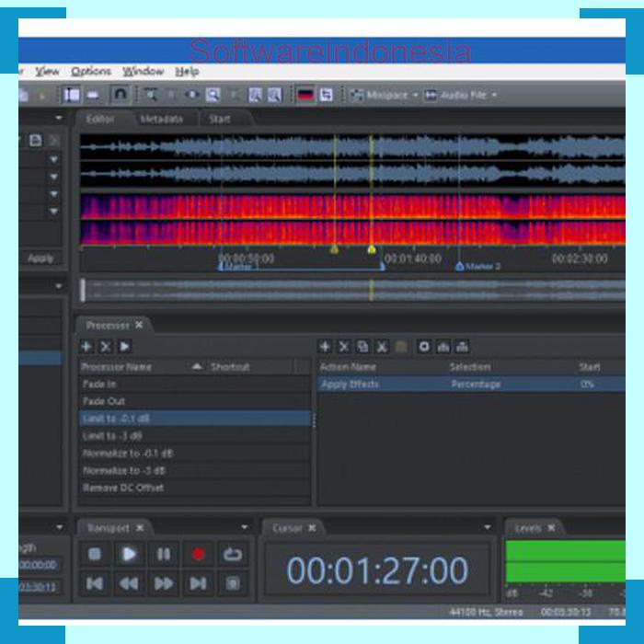
Task: Click the Rewind transport button
Action: coord(129,583)
